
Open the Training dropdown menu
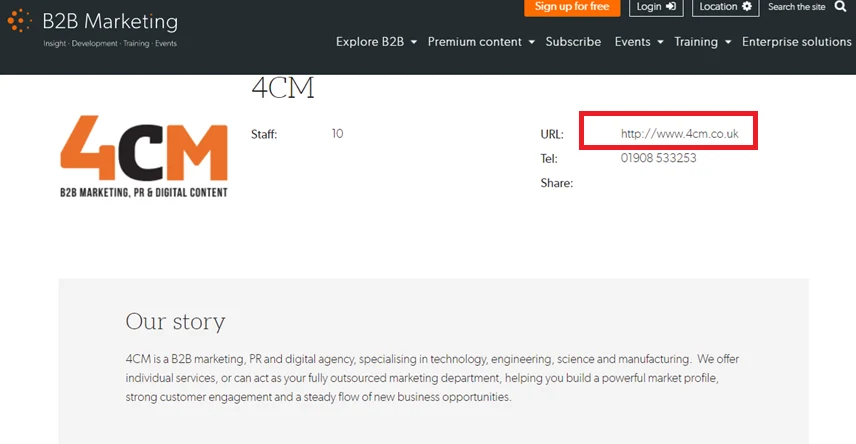(x=702, y=42)
